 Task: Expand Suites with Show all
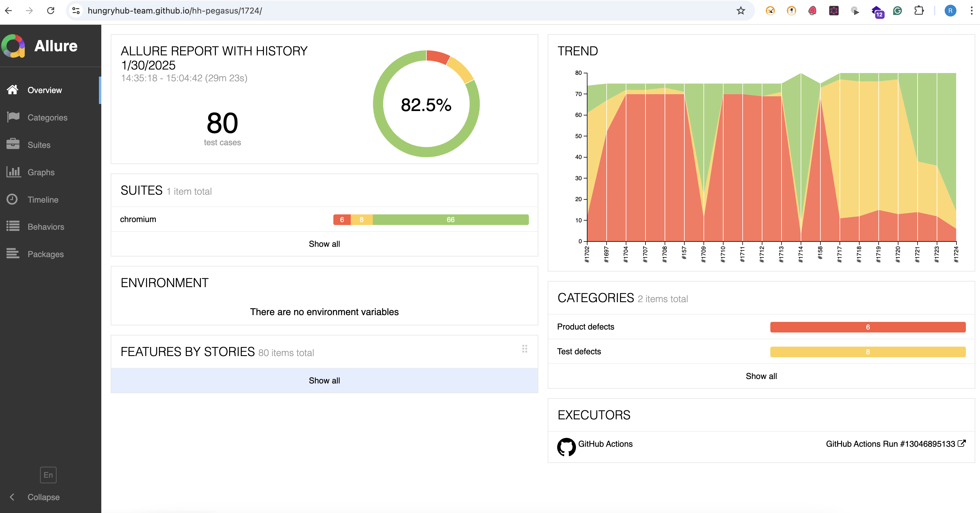click(324, 244)
